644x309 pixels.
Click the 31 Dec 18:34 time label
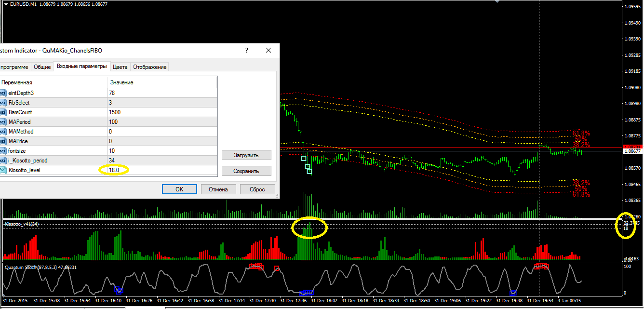pos(387,300)
